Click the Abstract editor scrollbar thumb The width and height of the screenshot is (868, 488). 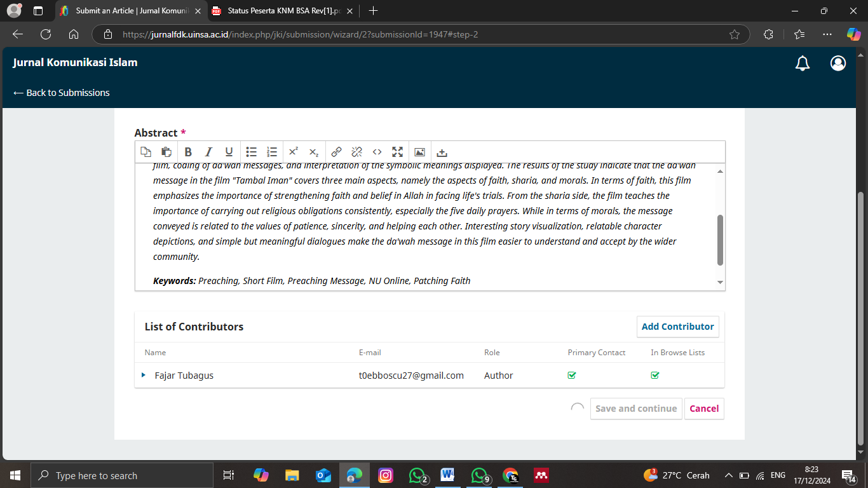coord(720,240)
